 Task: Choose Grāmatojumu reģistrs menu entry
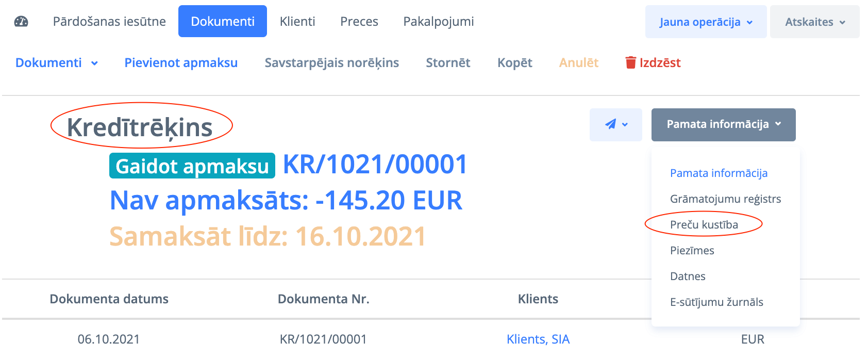725,199
